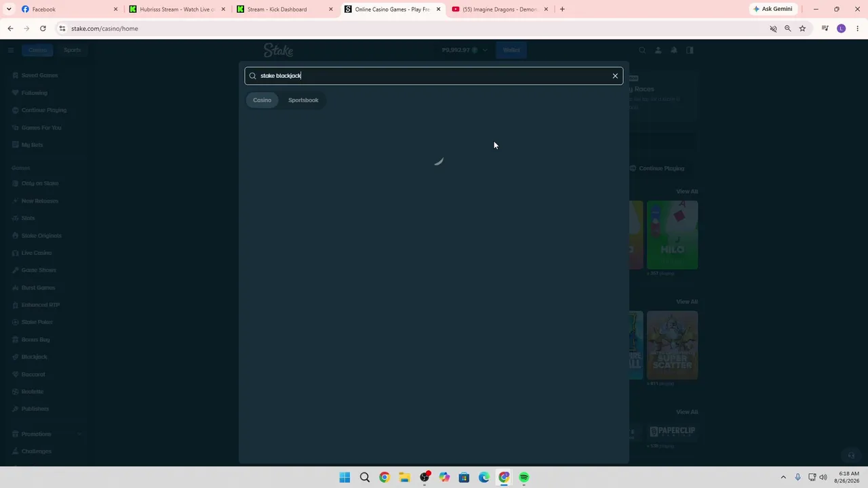Switch to the Hubrisss Stream browser tab

[177, 9]
